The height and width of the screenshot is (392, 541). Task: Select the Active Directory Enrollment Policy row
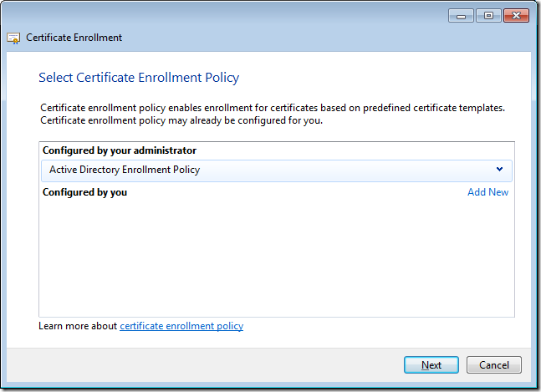(251, 171)
